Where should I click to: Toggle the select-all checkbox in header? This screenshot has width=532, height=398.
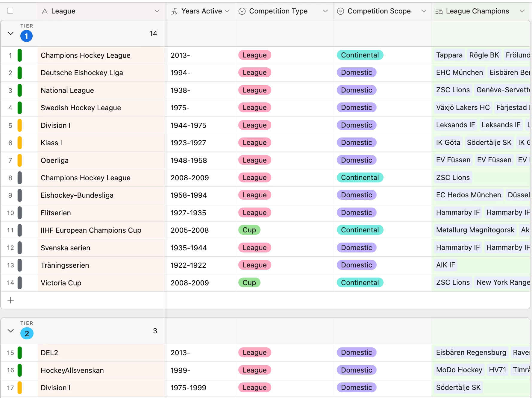click(10, 11)
